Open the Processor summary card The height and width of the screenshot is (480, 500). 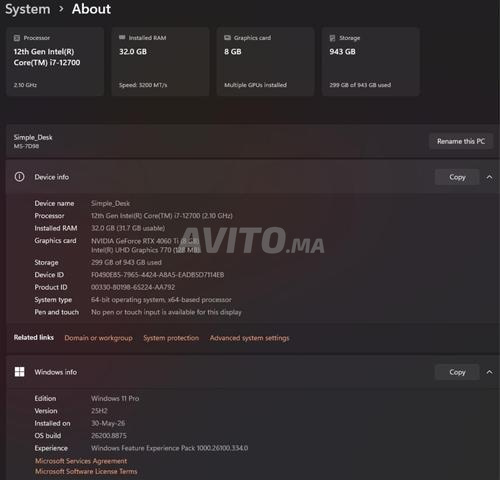click(x=55, y=62)
